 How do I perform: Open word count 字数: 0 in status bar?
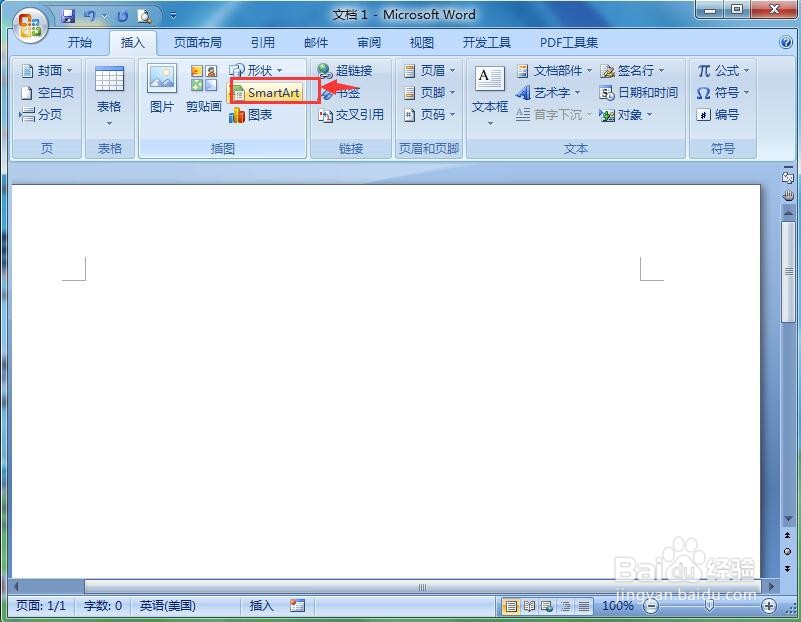[x=103, y=606]
